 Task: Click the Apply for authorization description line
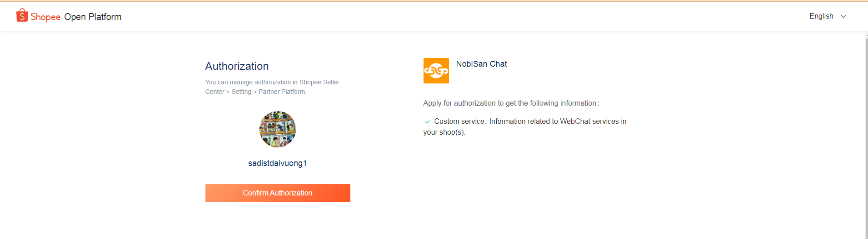(x=511, y=103)
